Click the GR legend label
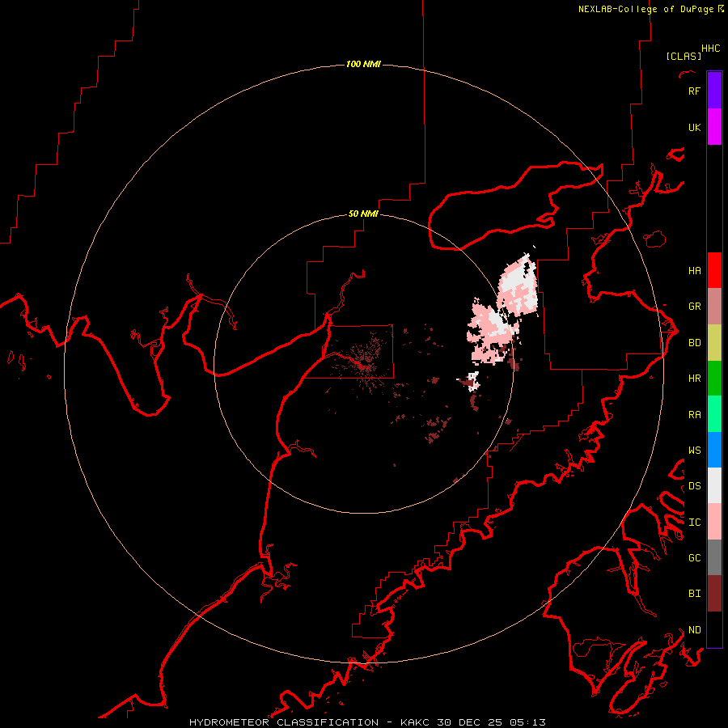This screenshot has width=728, height=728. [x=694, y=307]
